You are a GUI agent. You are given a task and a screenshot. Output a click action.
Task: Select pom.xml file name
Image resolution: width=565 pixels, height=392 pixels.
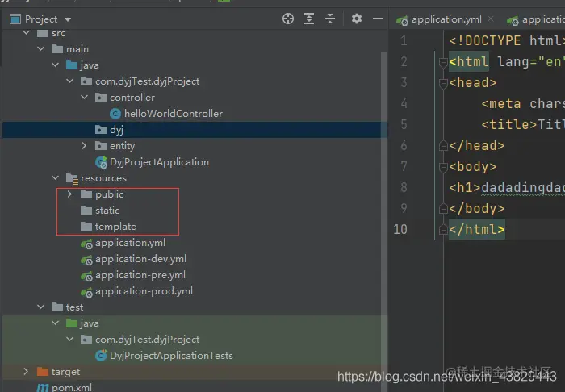click(72, 388)
